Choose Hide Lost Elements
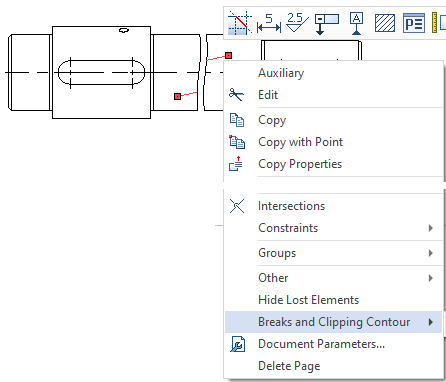The image size is (446, 382). pos(334,300)
